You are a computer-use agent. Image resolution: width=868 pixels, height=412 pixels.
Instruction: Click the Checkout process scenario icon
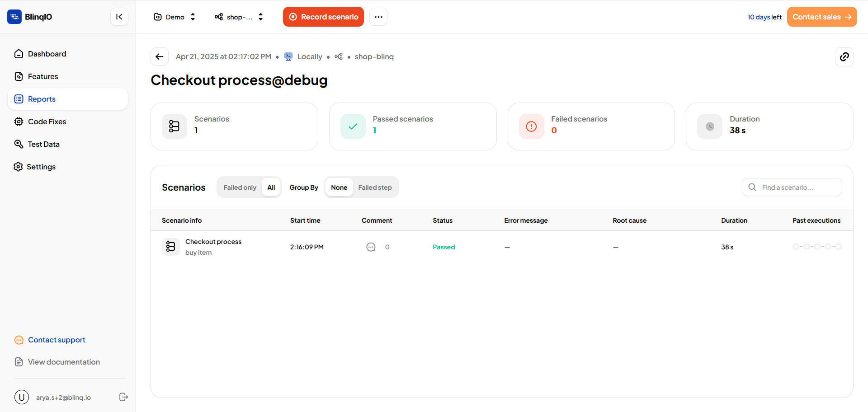(x=171, y=247)
